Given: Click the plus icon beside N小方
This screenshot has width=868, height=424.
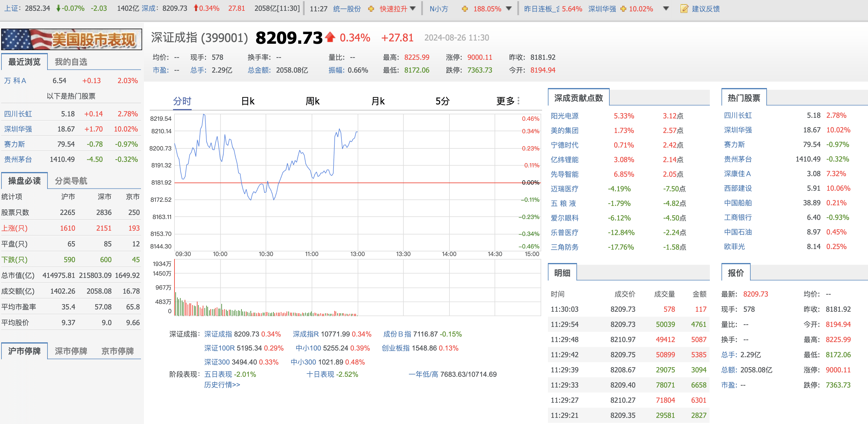Looking at the screenshot, I should coord(465,9).
